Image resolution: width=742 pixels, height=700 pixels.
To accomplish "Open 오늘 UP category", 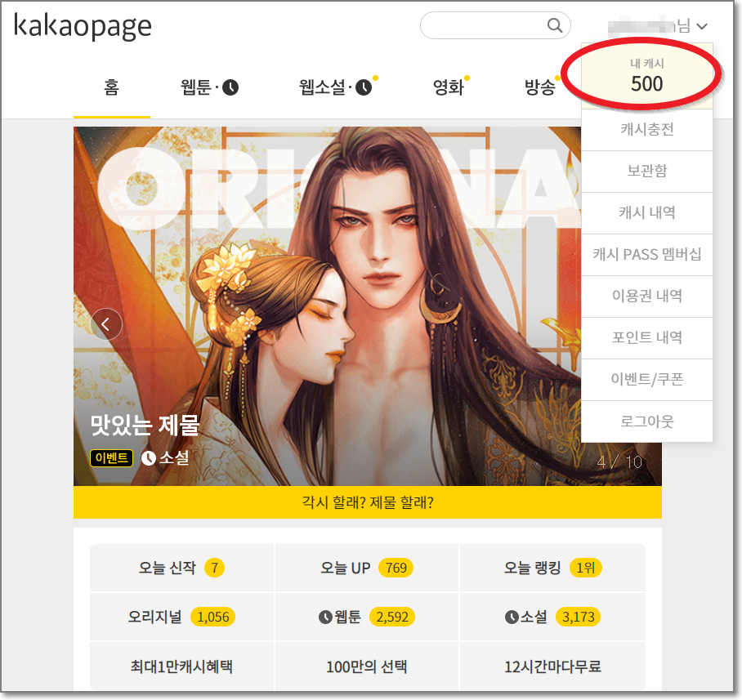I will pos(367,568).
